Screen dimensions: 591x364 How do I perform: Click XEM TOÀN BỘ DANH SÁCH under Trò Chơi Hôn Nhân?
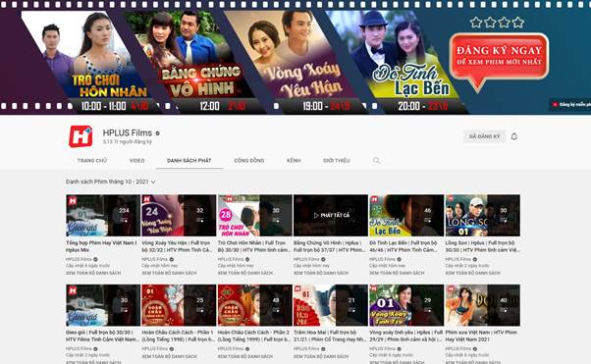click(x=245, y=273)
